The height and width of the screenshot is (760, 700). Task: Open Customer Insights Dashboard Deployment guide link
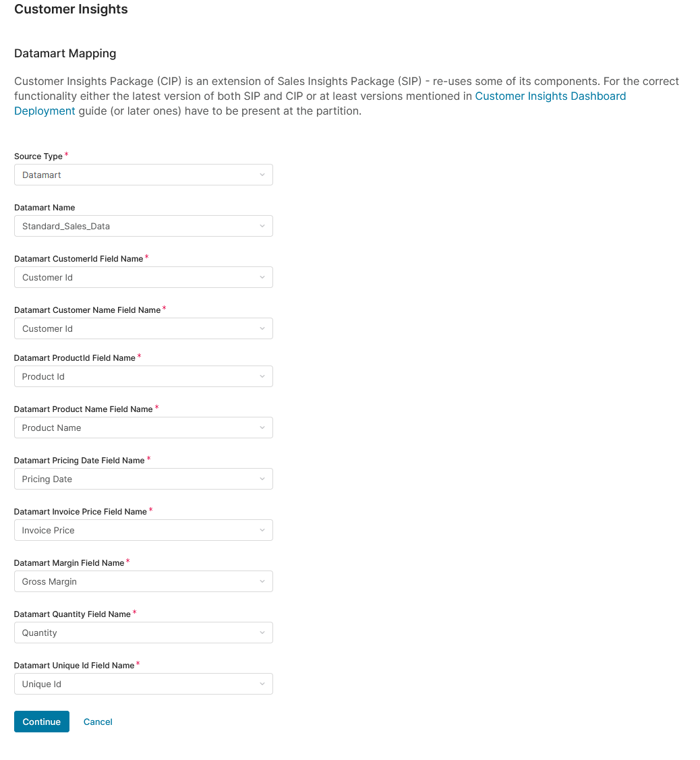pyautogui.click(x=550, y=96)
